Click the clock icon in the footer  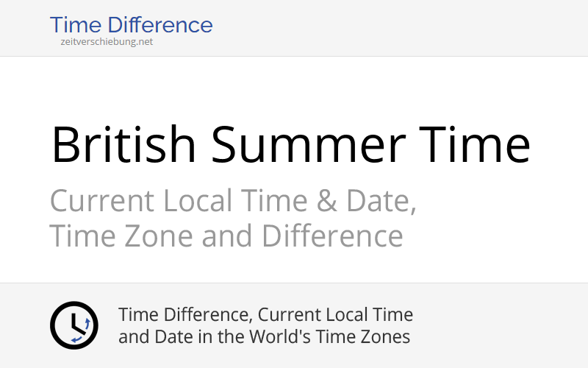[x=73, y=325]
